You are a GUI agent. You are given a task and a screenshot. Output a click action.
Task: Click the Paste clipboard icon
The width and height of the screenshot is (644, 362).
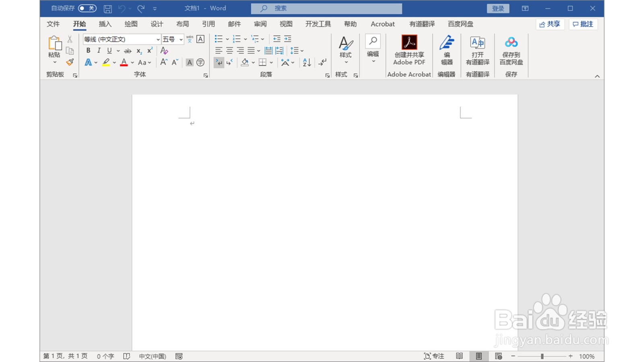[54, 43]
